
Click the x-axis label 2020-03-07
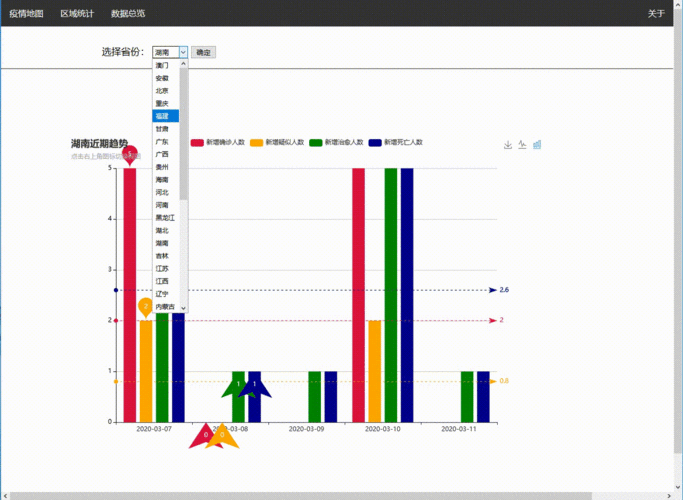154,429
